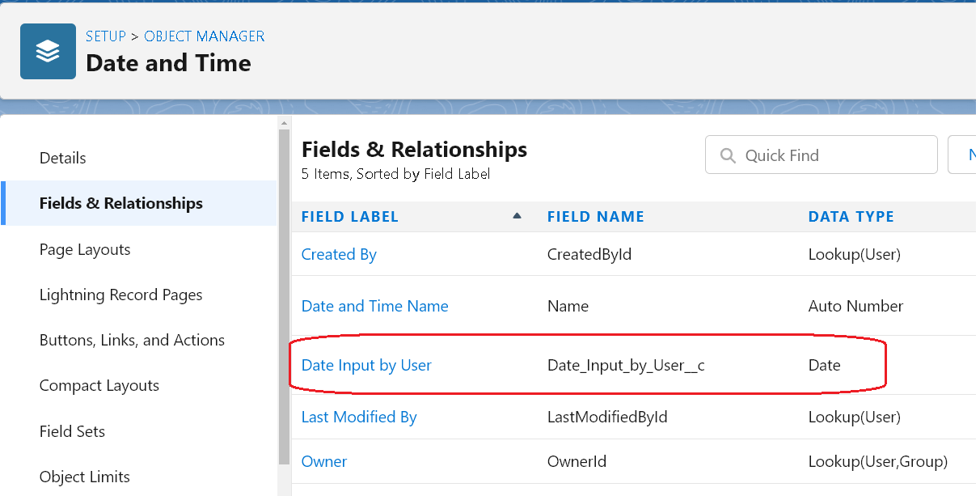This screenshot has height=496, width=980.
Task: View Object Limits from the sidebar
Action: pyautogui.click(x=84, y=477)
